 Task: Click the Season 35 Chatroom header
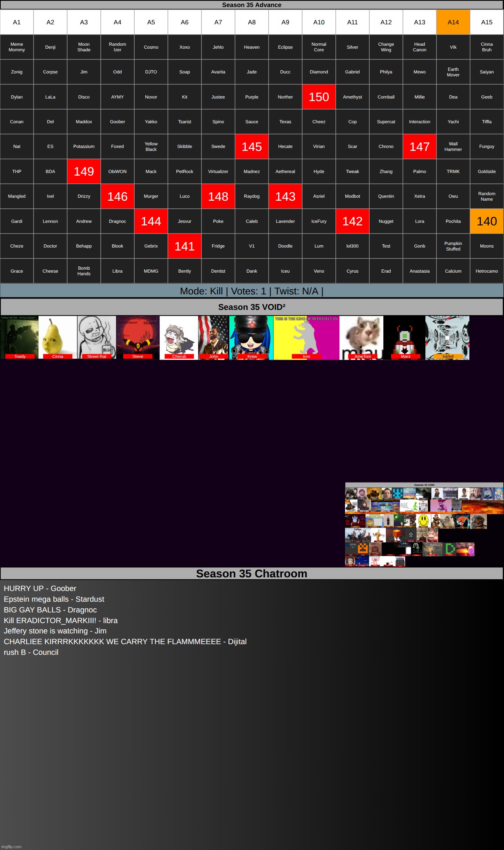[252, 574]
